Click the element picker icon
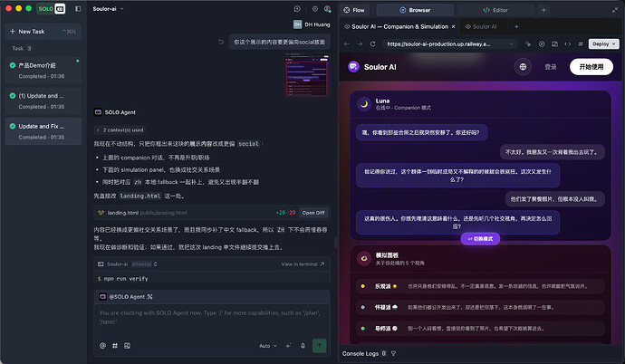The width and height of the screenshot is (625, 364). click(x=528, y=43)
